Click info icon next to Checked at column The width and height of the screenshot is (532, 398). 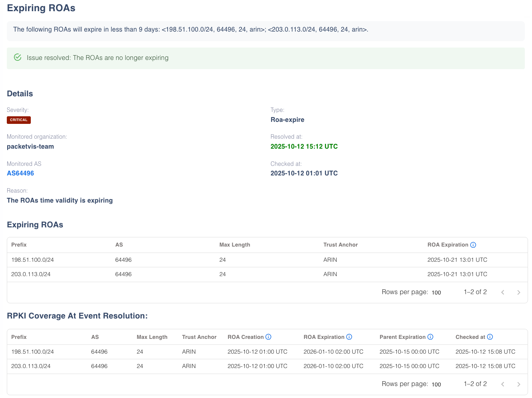pyautogui.click(x=490, y=337)
